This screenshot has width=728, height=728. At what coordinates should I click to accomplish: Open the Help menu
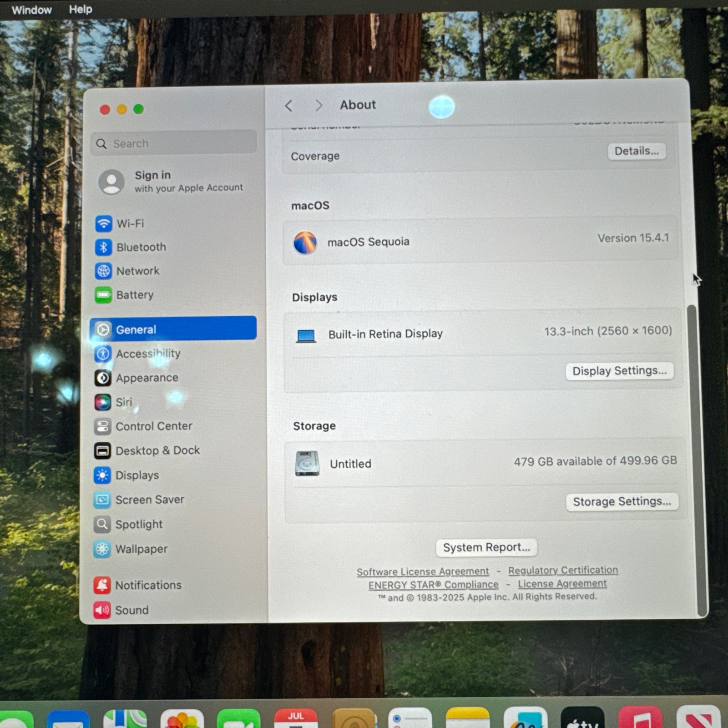(81, 9)
